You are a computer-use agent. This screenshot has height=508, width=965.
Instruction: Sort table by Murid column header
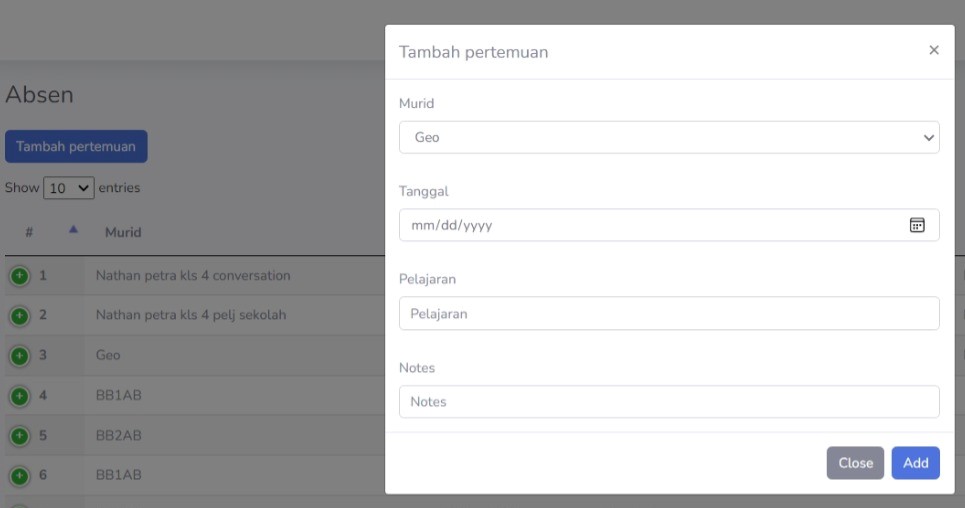click(123, 233)
